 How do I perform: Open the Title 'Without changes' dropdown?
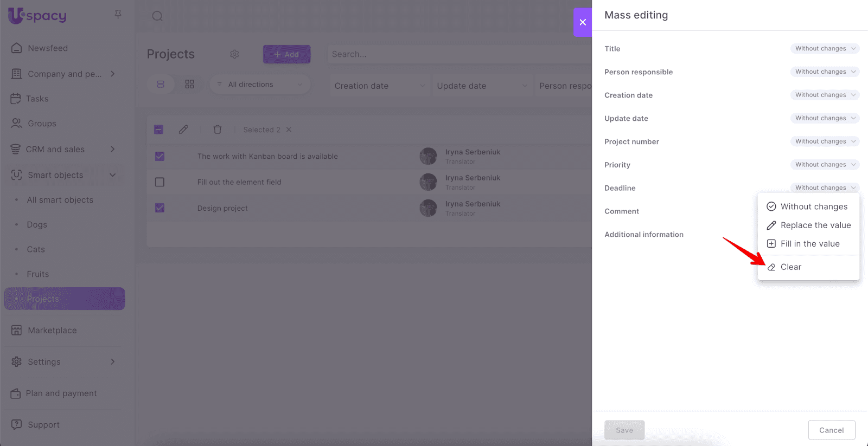click(825, 49)
